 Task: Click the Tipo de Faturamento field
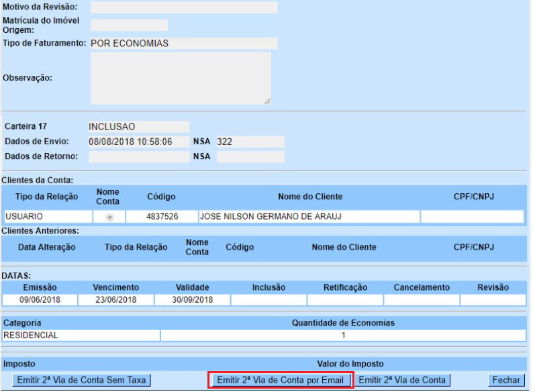pos(183,44)
